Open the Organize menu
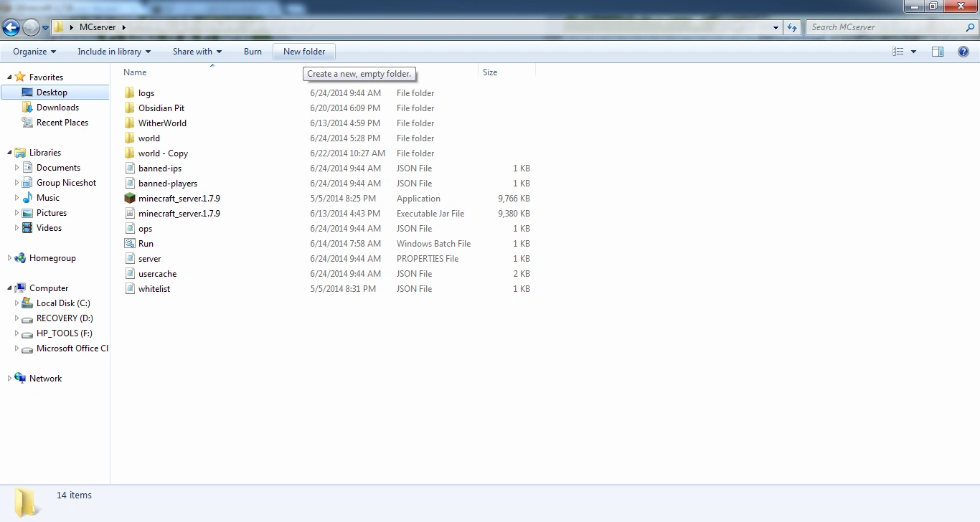 click(34, 52)
